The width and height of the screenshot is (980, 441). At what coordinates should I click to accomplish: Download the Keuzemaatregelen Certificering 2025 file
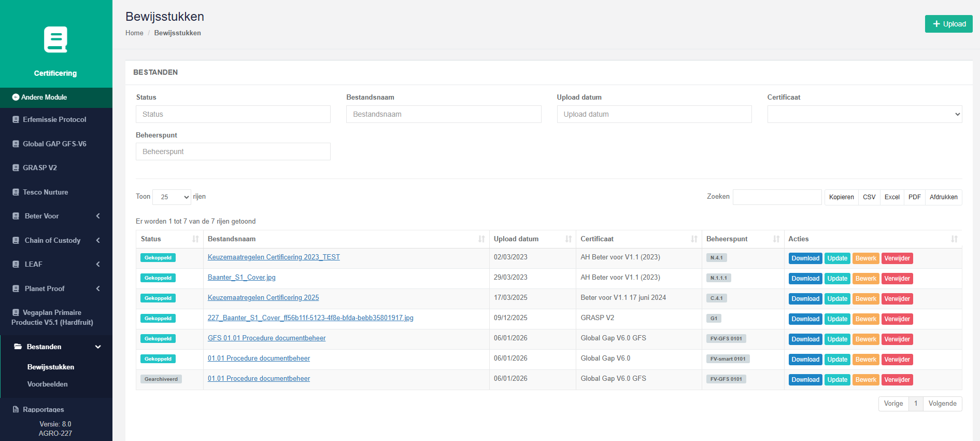(x=805, y=299)
